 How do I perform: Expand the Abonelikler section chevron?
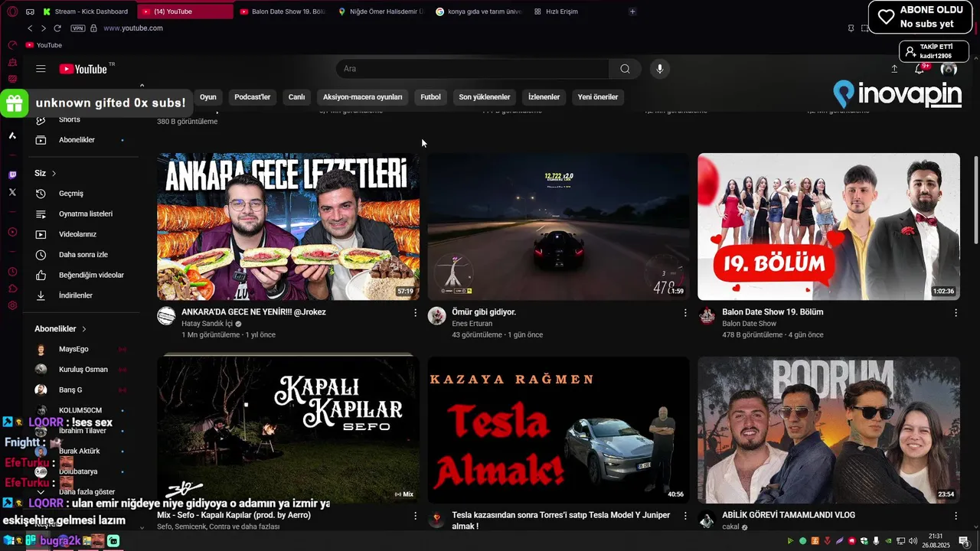tap(84, 329)
